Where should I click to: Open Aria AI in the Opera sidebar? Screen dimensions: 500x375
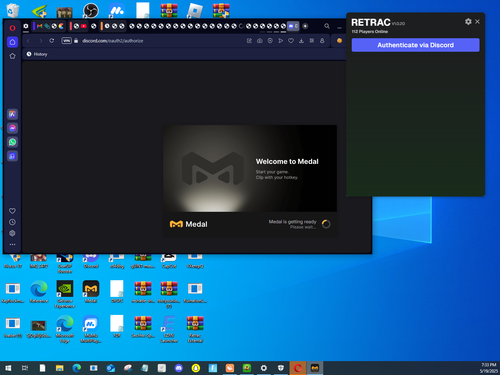(12, 114)
